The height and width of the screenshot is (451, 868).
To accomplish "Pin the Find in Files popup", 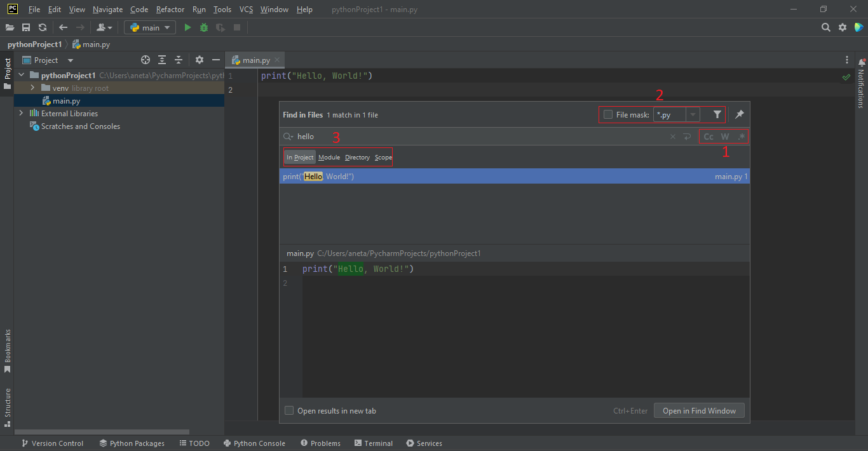I will pos(739,114).
